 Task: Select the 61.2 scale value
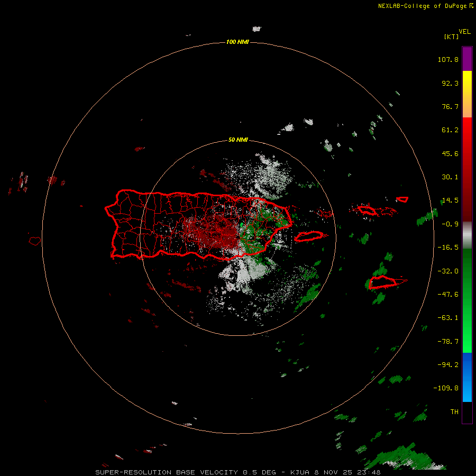pos(450,130)
